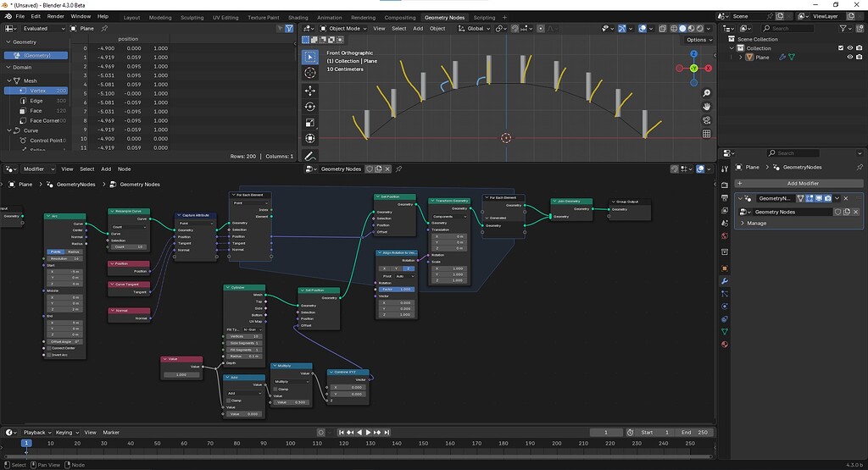Viewport: 868px width, 470px height.
Task: Open the Object properties tab
Action: tap(725, 268)
